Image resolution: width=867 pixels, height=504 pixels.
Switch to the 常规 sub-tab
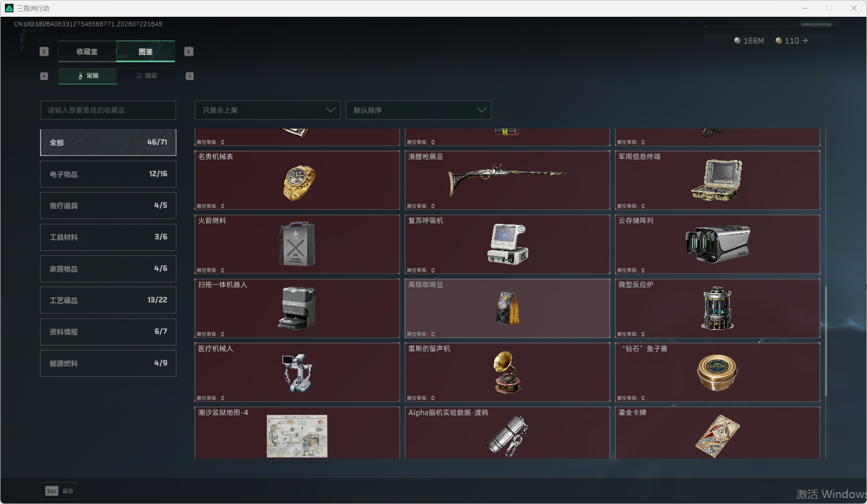point(88,76)
